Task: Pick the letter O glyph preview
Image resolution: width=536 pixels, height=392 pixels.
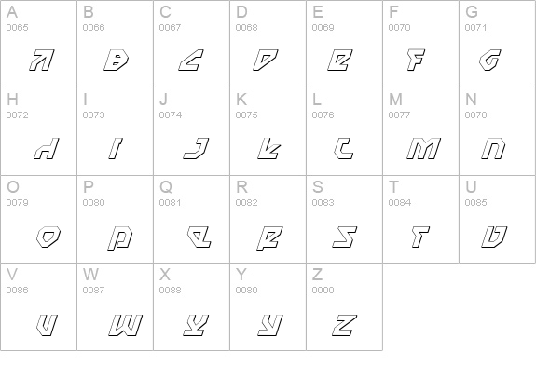Action: (48, 237)
